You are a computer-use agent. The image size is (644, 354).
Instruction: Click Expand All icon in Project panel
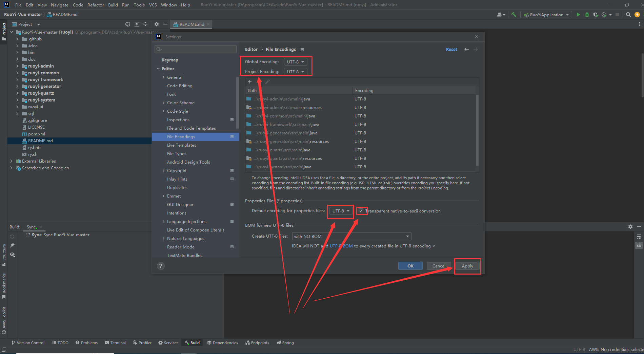pos(137,24)
